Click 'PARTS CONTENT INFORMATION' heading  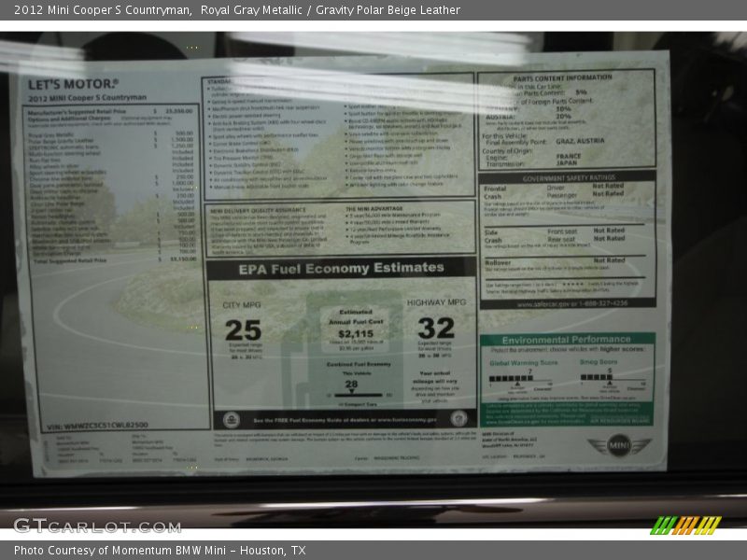coord(563,78)
